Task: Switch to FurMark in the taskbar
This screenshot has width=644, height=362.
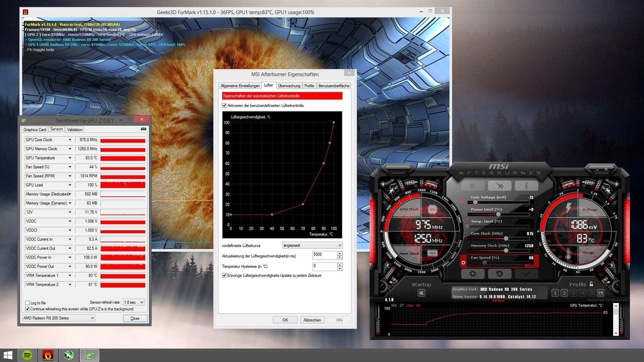Action: point(48,355)
